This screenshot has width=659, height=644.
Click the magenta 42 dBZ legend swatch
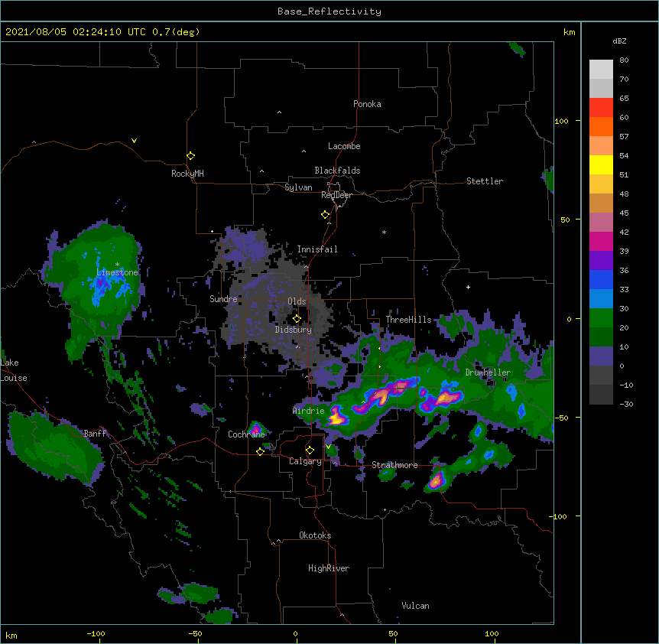tap(601, 241)
